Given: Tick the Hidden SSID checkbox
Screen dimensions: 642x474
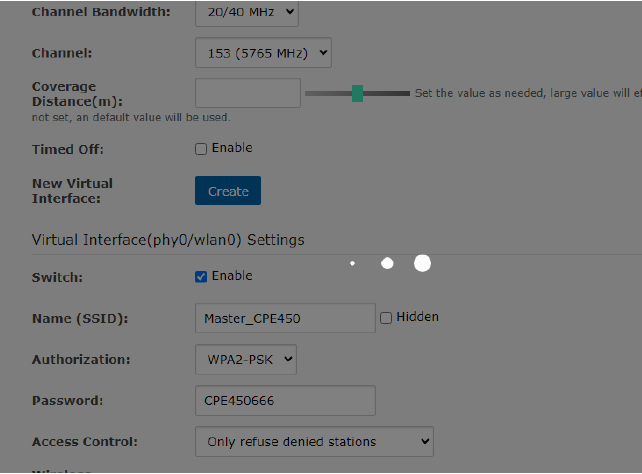Looking at the screenshot, I should [x=386, y=318].
